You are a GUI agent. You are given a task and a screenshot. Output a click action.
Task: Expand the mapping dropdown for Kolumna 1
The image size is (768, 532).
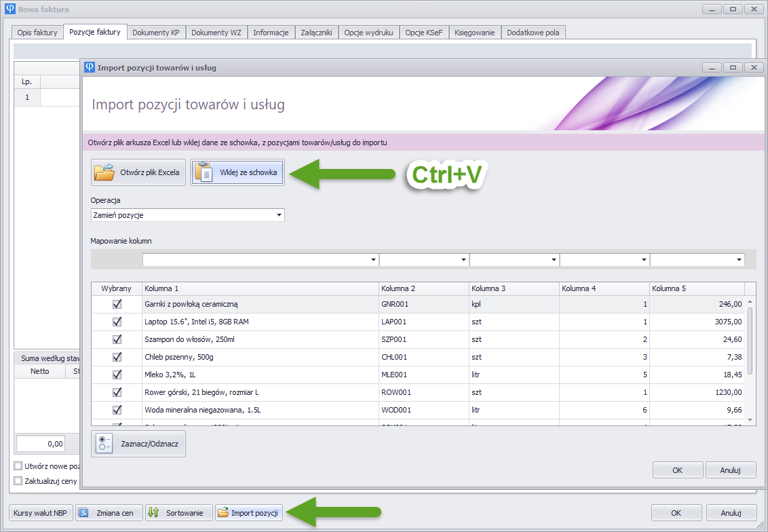[373, 260]
